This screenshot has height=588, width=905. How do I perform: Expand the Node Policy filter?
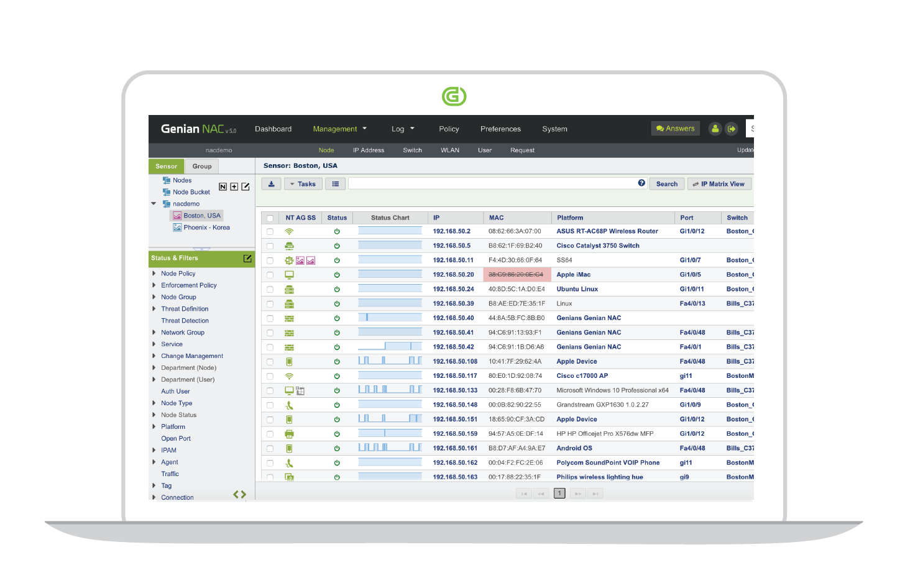[x=154, y=273]
